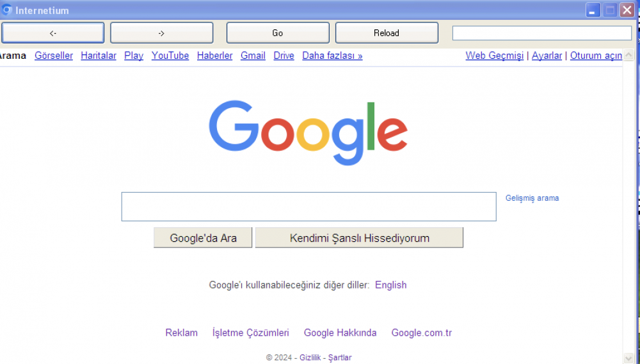
Task: Open the Gizlilik privacy link
Action: [310, 358]
